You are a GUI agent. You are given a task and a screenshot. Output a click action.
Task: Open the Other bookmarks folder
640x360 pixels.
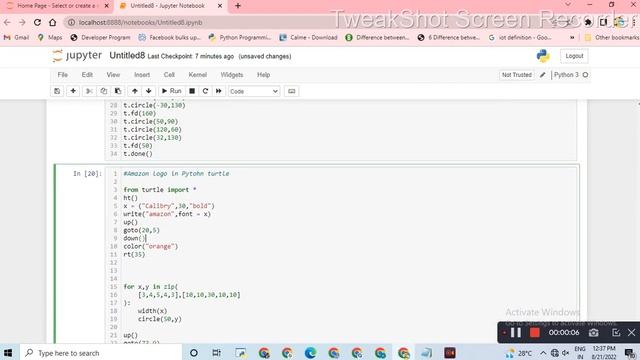click(611, 38)
